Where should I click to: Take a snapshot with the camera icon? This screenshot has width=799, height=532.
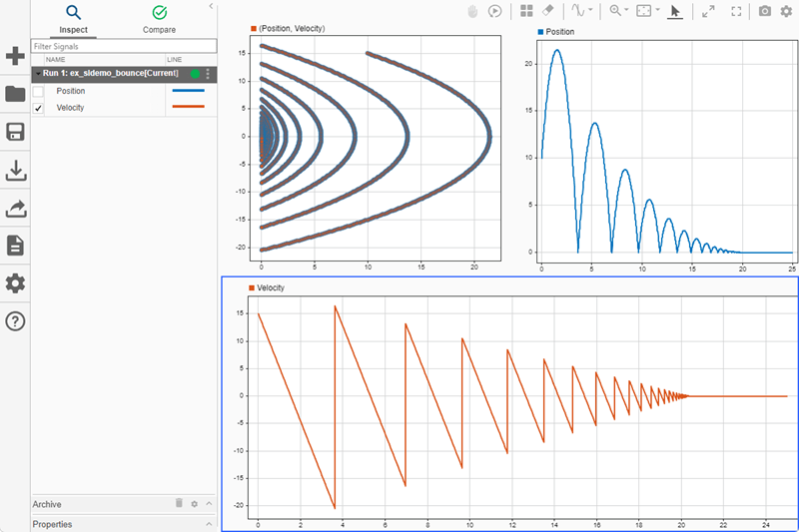pos(765,11)
